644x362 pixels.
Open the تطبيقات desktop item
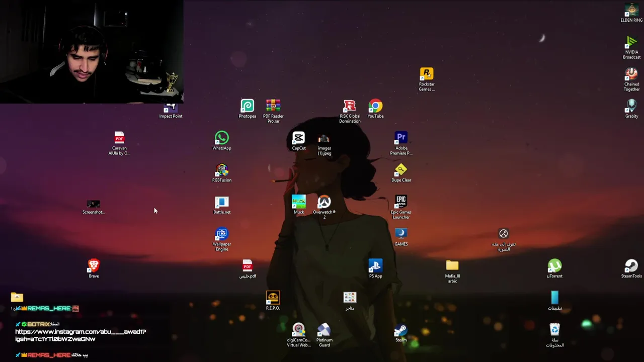coord(554,301)
